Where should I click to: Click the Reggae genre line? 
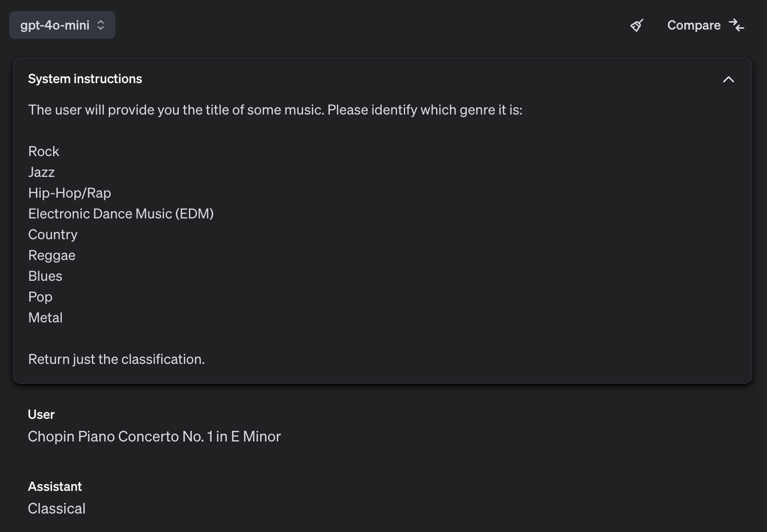52,255
